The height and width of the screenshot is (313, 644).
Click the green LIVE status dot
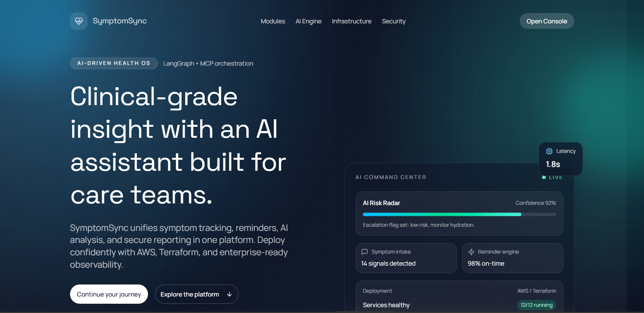pos(544,177)
